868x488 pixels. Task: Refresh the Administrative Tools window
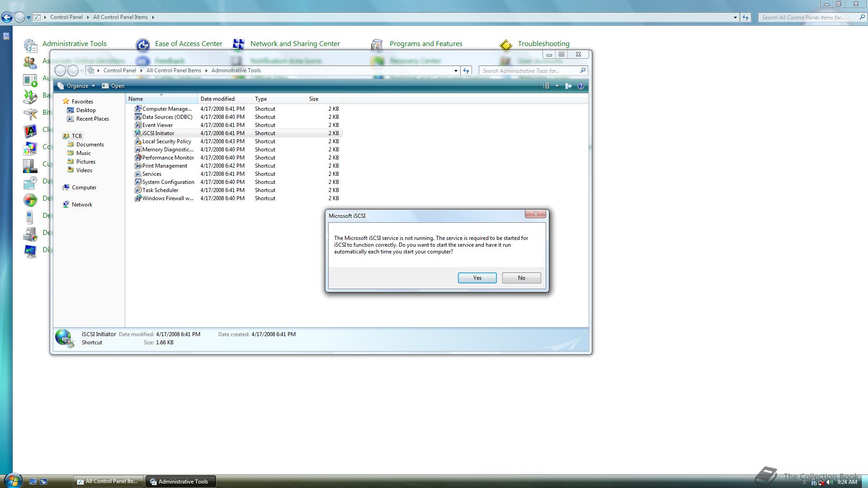click(466, 70)
